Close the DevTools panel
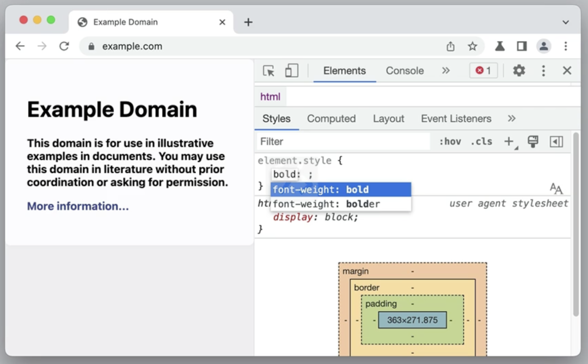 567,71
